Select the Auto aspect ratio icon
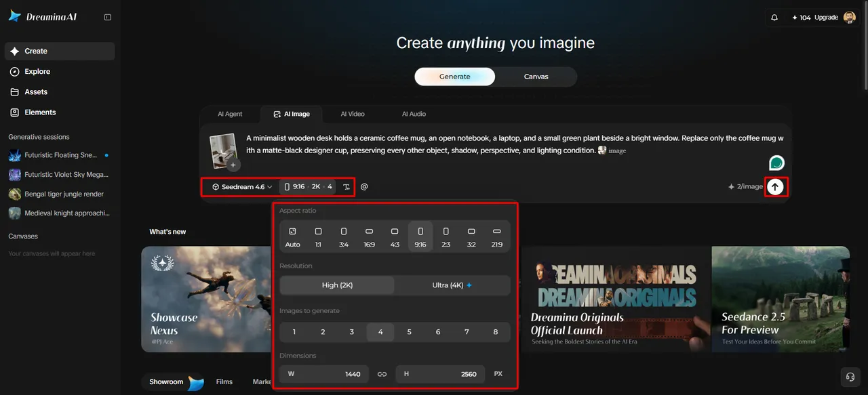This screenshot has height=395, width=868. coord(293,237)
